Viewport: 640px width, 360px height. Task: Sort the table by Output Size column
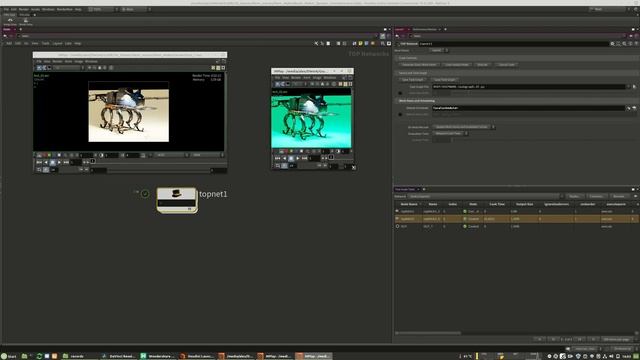(x=524, y=204)
